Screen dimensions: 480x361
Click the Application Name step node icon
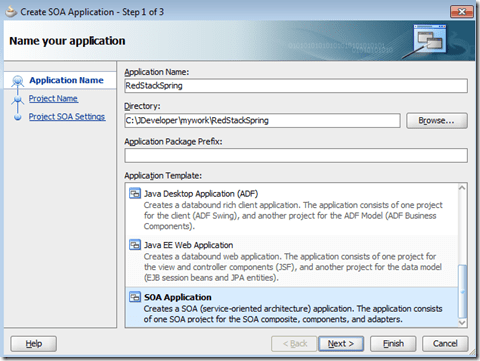point(18,80)
